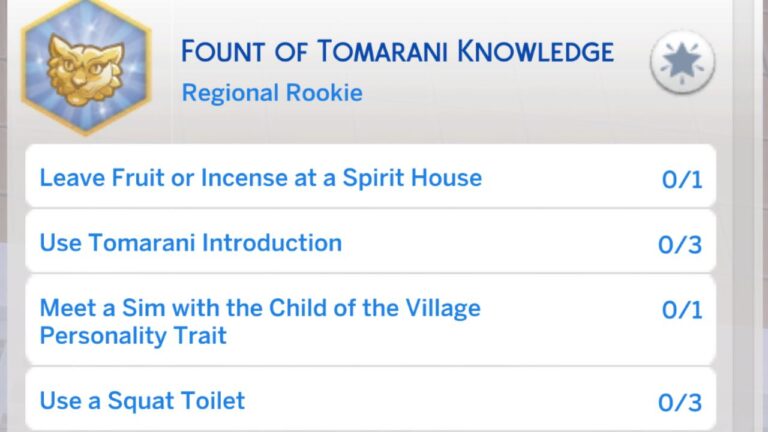The width and height of the screenshot is (768, 432).
Task: Click the Use Tomarani Introduction goal text
Action: (x=190, y=243)
